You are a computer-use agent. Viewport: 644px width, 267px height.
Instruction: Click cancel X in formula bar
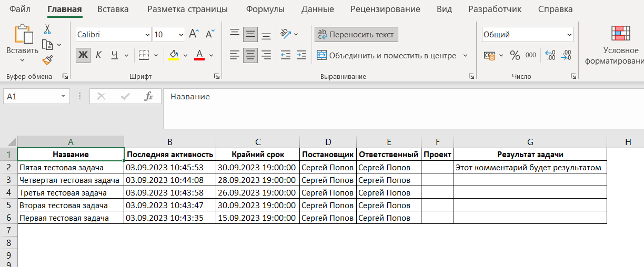tap(102, 96)
